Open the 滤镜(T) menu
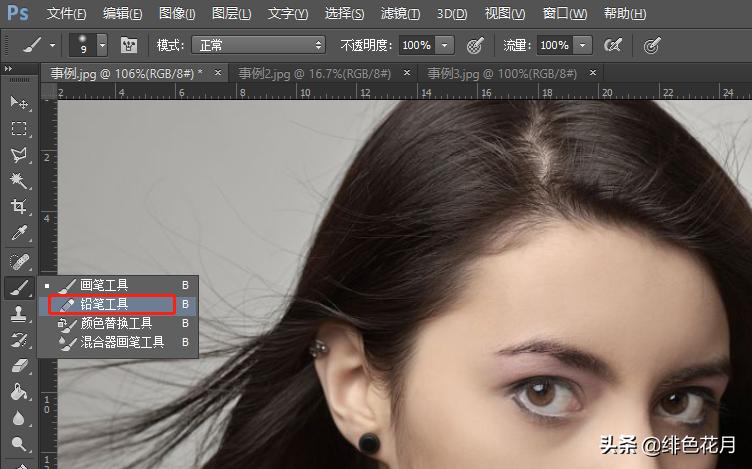 [x=400, y=13]
